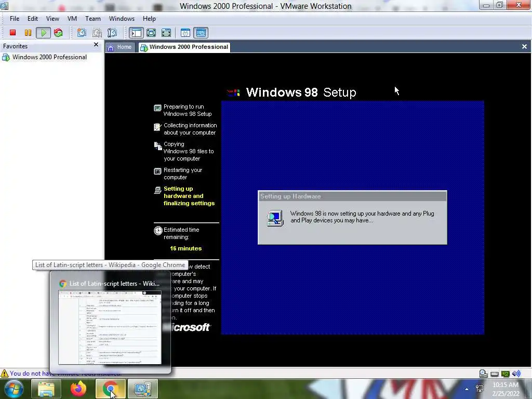532x399 pixels.
Task: Open the Help menu
Action: [149, 19]
